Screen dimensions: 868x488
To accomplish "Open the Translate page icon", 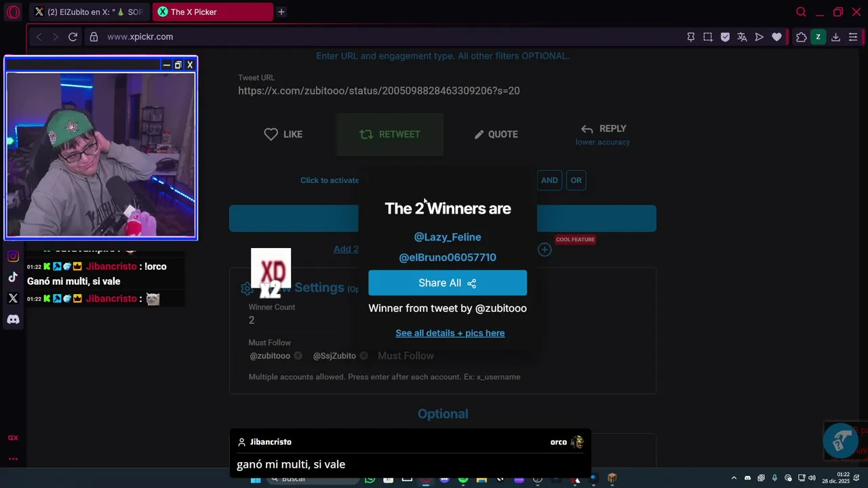I will (x=742, y=37).
